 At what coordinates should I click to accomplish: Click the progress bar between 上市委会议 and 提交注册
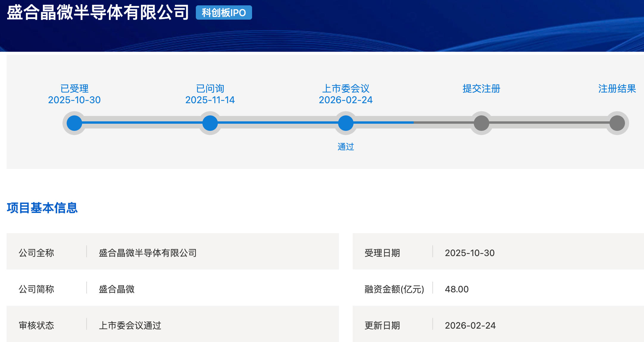point(414,123)
